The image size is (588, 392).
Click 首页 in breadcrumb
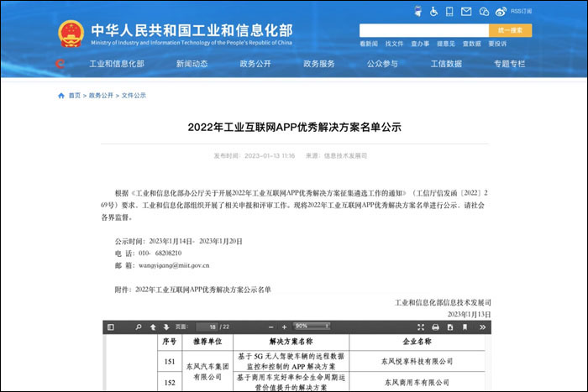point(75,96)
